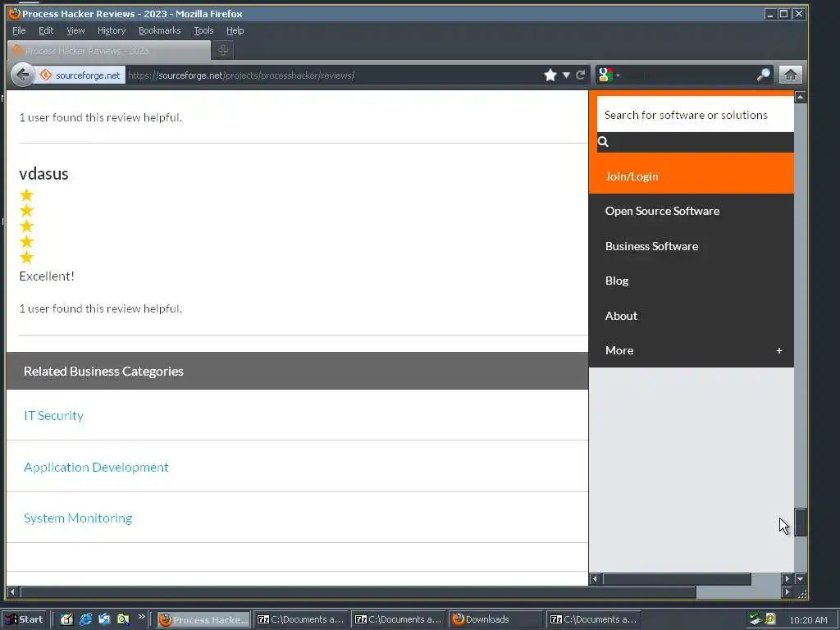Open the File menu
840x630 pixels.
coord(19,30)
